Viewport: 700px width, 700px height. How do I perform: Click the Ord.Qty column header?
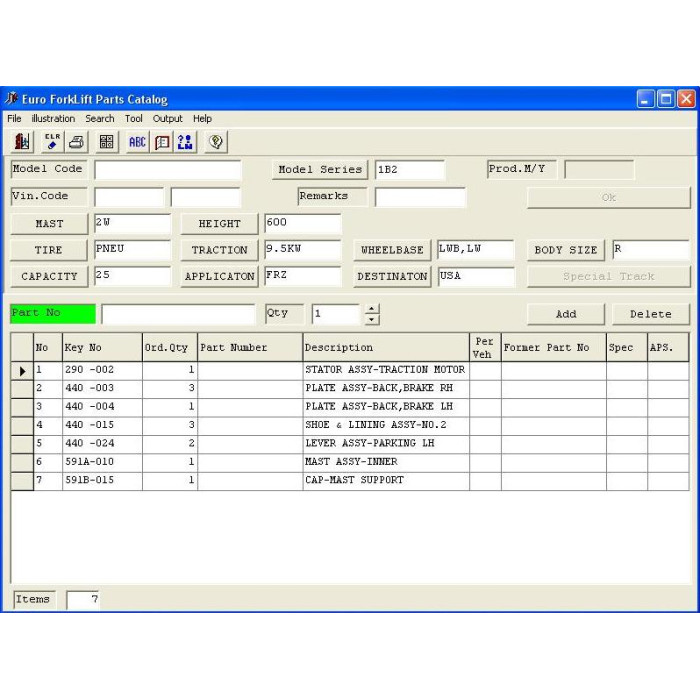(x=170, y=347)
